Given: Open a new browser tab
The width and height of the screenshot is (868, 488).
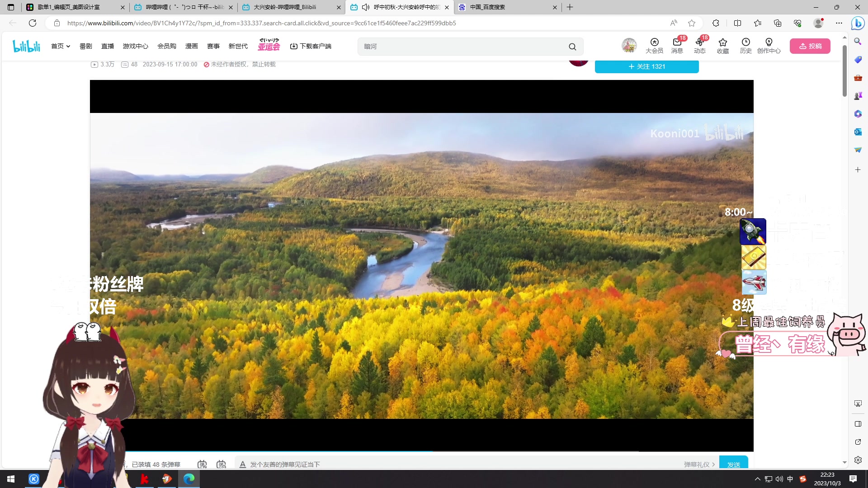Looking at the screenshot, I should point(570,7).
